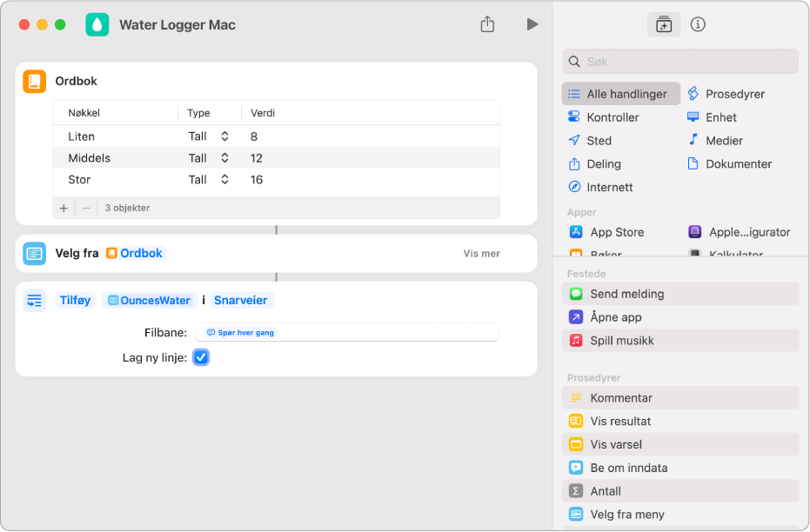Select the Medier category

715,140
